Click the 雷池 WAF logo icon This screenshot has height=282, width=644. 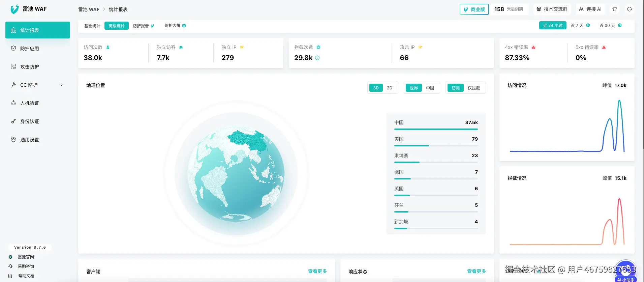pyautogui.click(x=14, y=9)
